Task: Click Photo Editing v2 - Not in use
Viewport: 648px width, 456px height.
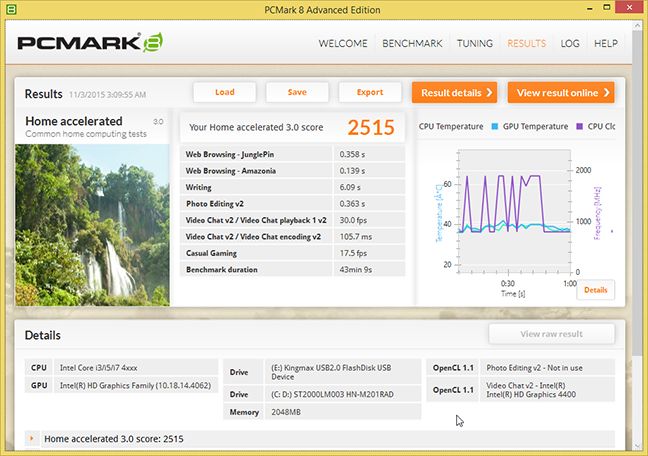Action: click(534, 368)
